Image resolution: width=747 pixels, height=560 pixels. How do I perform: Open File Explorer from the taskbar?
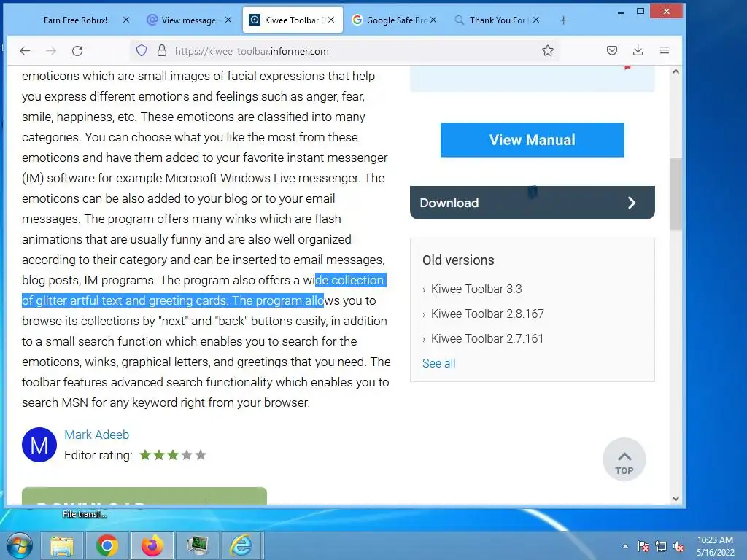click(62, 545)
